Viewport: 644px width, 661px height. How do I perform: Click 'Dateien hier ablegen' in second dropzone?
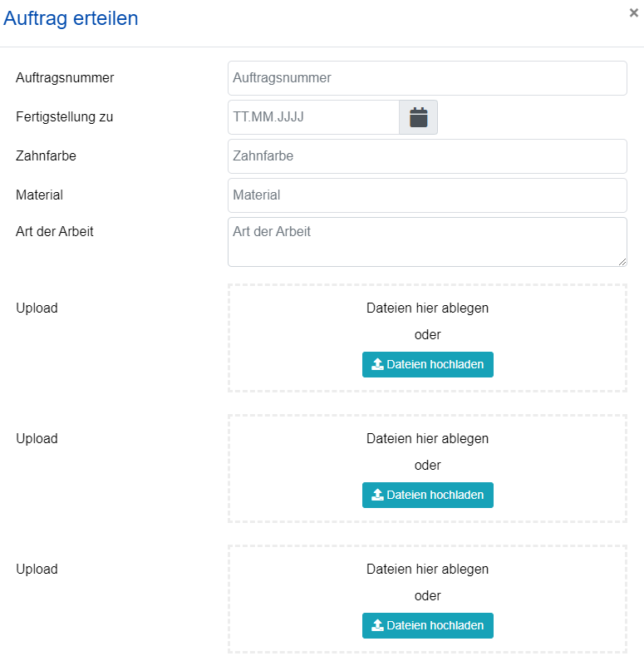pos(427,438)
